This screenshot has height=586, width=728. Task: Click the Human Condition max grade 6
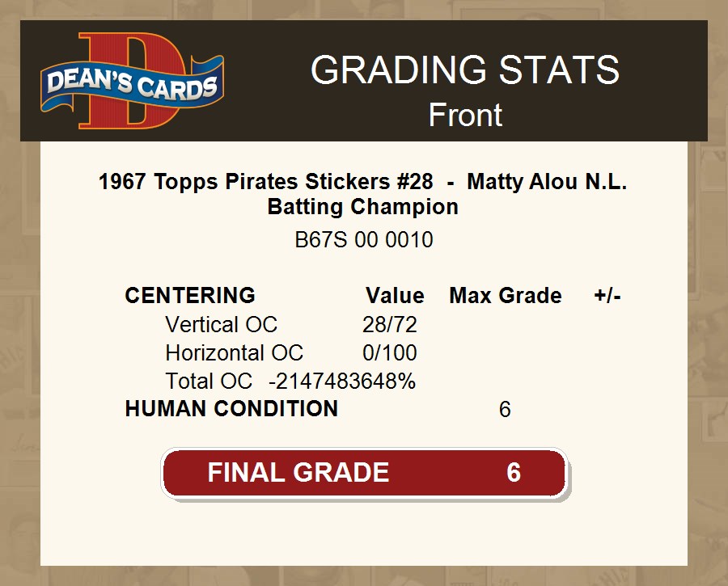click(505, 409)
